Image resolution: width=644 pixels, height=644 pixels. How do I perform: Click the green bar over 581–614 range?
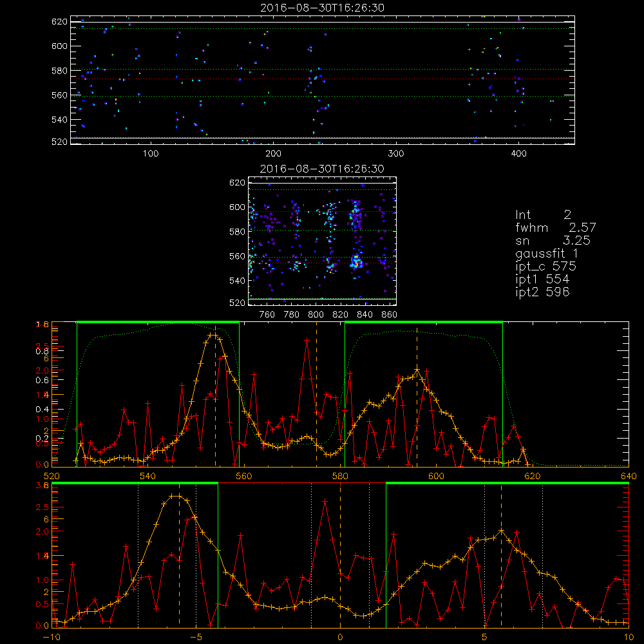click(x=424, y=323)
